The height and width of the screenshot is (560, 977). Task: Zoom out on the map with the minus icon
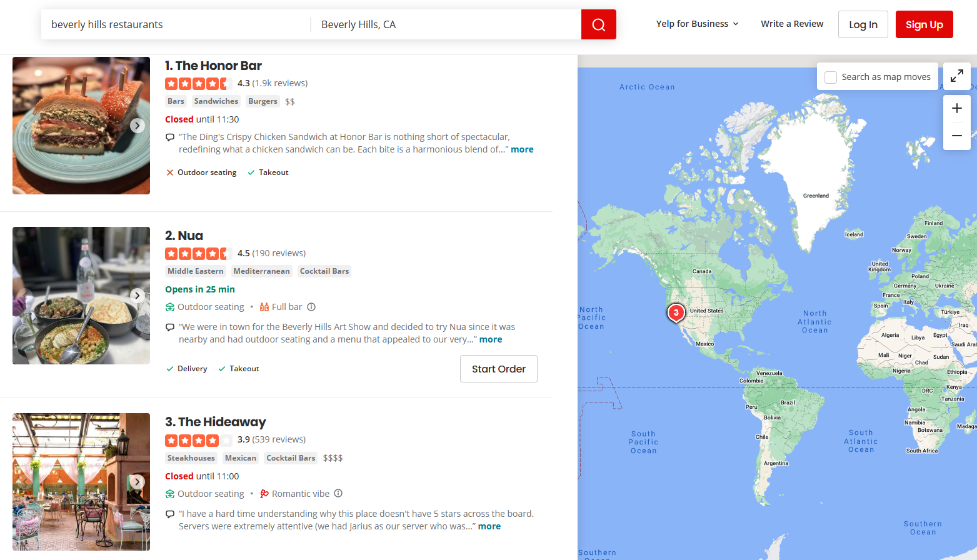pos(956,135)
